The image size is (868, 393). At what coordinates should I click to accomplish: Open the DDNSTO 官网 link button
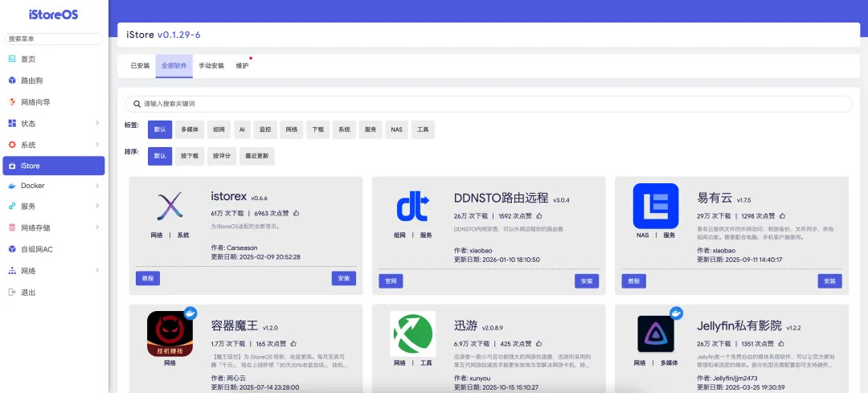click(391, 280)
